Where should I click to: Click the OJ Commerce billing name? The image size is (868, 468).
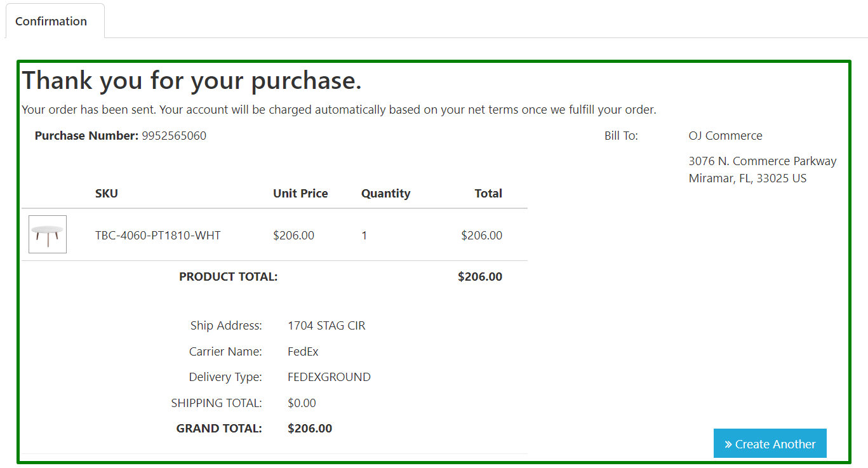(x=725, y=135)
